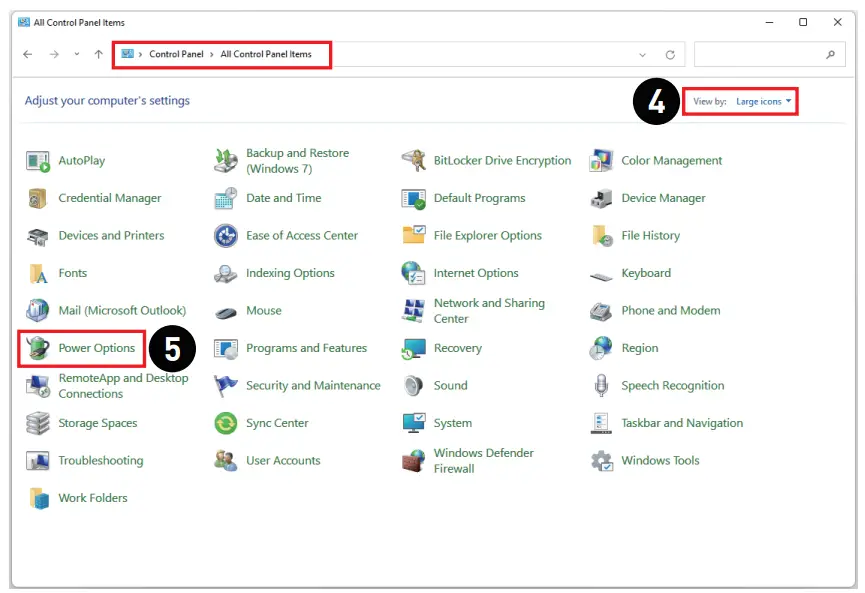Open the Network and Sharing Center icon
The image size is (865, 593).
click(413, 311)
